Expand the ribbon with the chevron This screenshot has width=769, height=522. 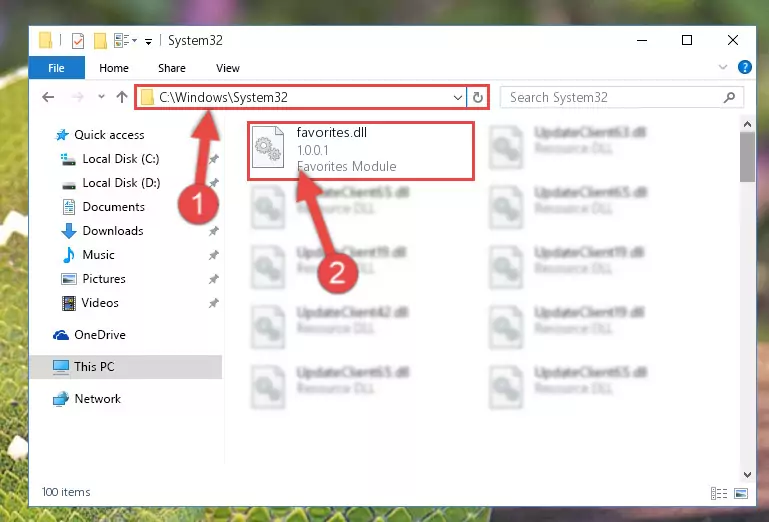[x=722, y=67]
